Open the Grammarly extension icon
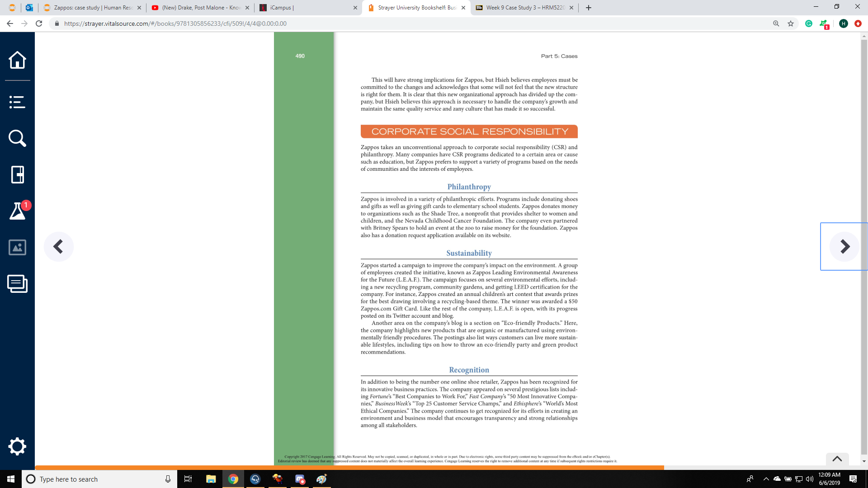Image resolution: width=868 pixels, height=488 pixels. [x=809, y=23]
